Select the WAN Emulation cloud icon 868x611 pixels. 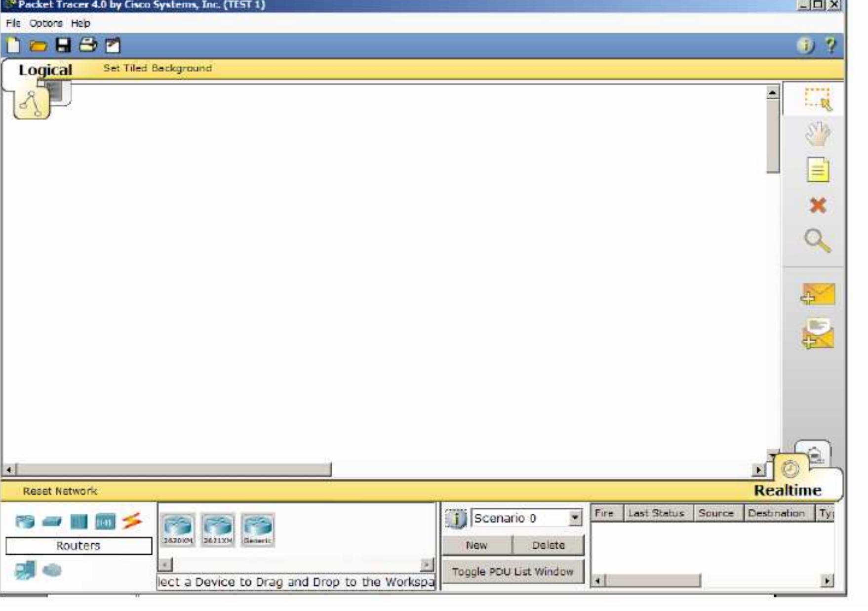(52, 570)
